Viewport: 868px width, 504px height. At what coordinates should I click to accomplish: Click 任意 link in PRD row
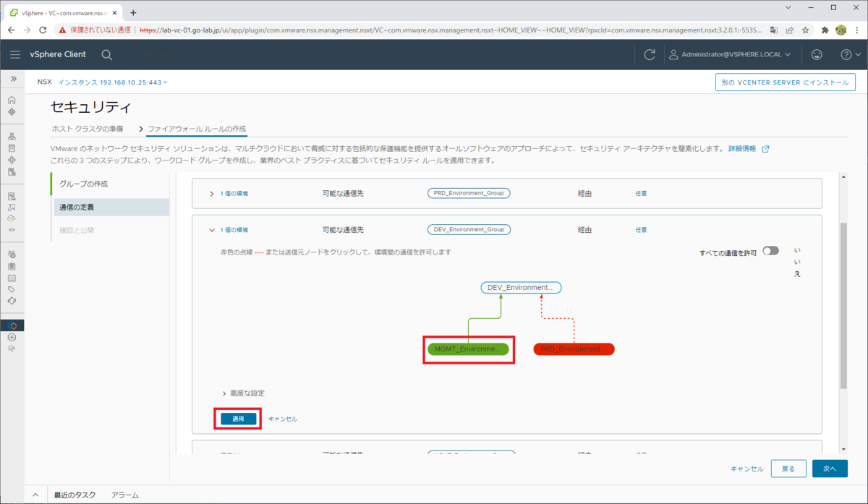(x=641, y=193)
